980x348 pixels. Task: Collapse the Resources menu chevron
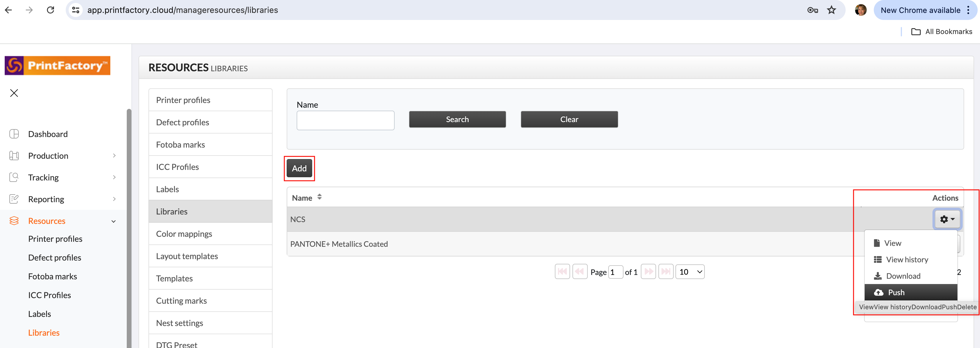point(113,221)
